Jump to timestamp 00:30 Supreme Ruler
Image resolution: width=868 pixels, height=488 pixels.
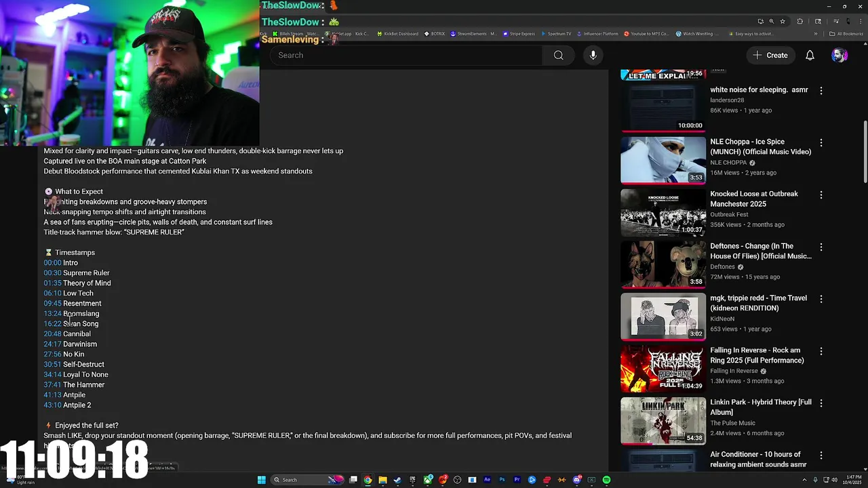pyautogui.click(x=52, y=272)
